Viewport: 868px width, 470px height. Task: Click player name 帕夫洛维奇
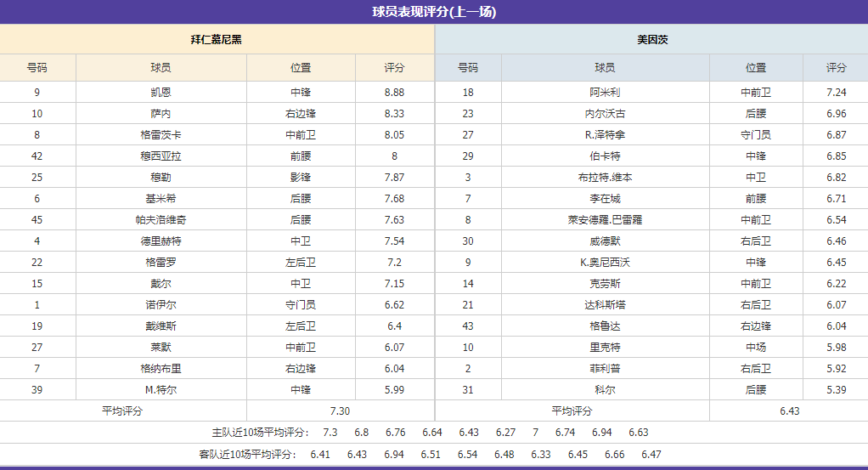coord(161,219)
